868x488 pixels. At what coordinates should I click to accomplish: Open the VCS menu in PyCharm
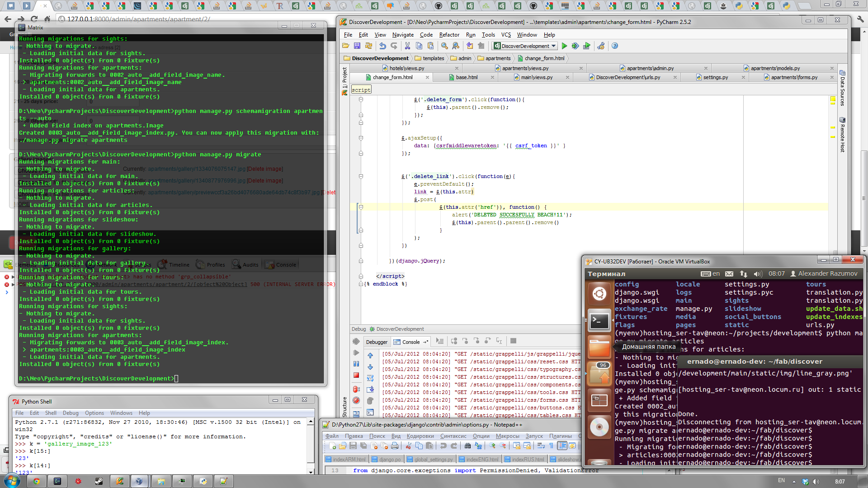pos(506,35)
